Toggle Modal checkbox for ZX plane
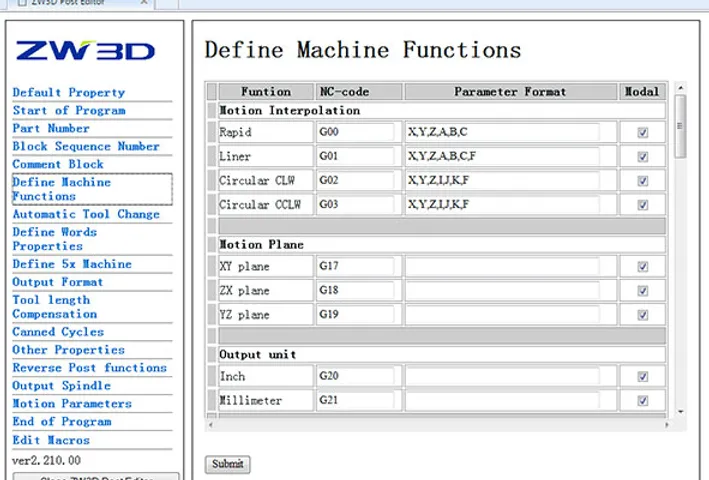Viewport: 709px width, 480px height. [x=643, y=291]
